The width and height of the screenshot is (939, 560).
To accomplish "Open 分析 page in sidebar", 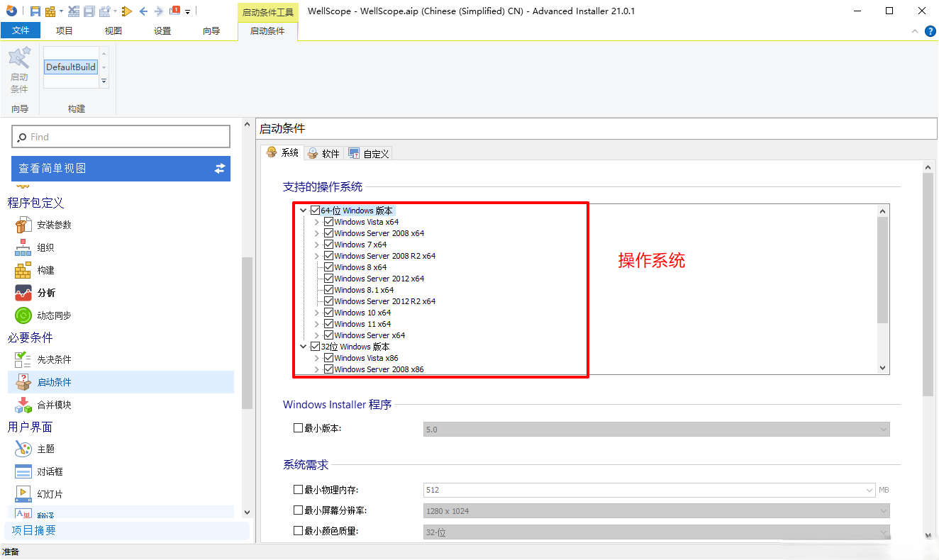I will tap(46, 293).
